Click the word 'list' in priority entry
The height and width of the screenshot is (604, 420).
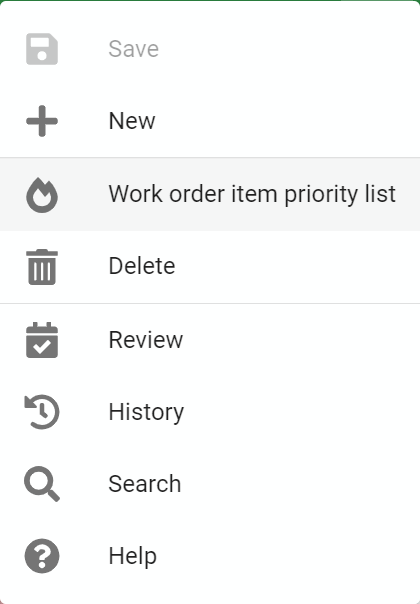click(381, 194)
